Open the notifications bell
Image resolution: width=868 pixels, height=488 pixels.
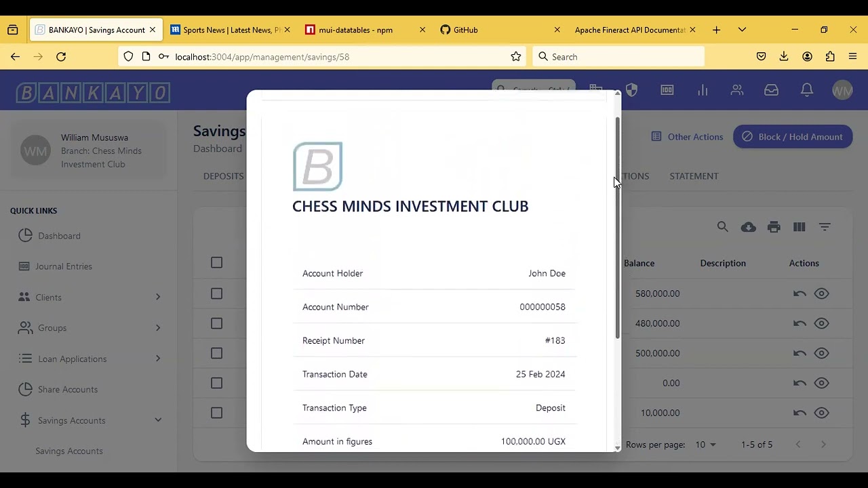pyautogui.click(x=807, y=90)
